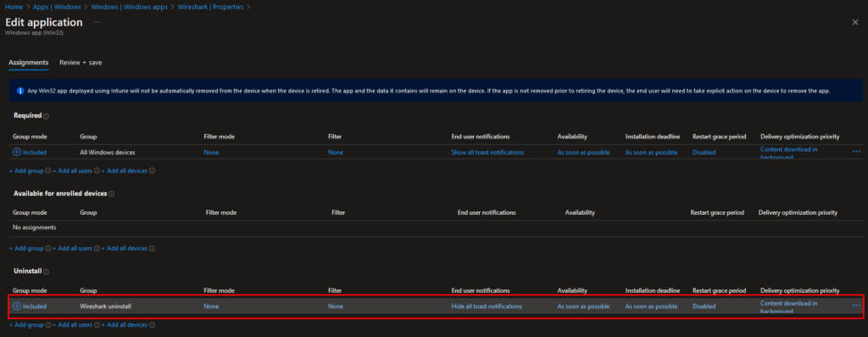Show info tooltip next to Required heading
This screenshot has height=337, width=868.
[47, 116]
